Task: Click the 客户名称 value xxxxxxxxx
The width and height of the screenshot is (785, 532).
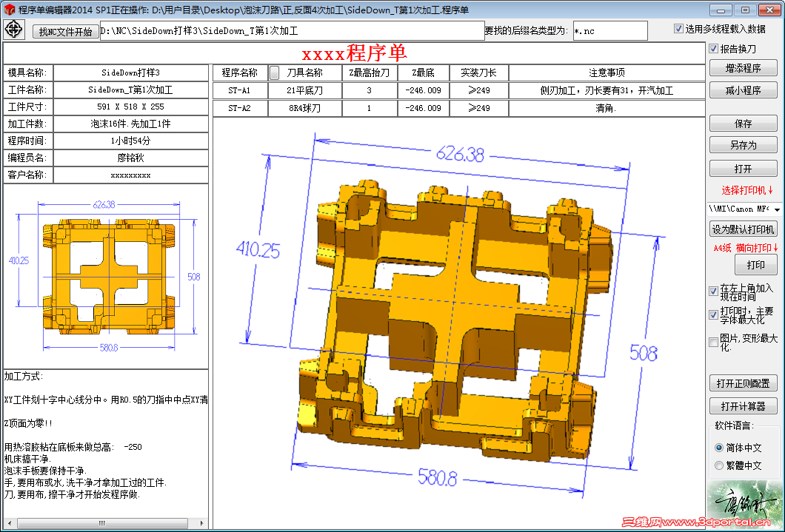Action: pos(130,175)
